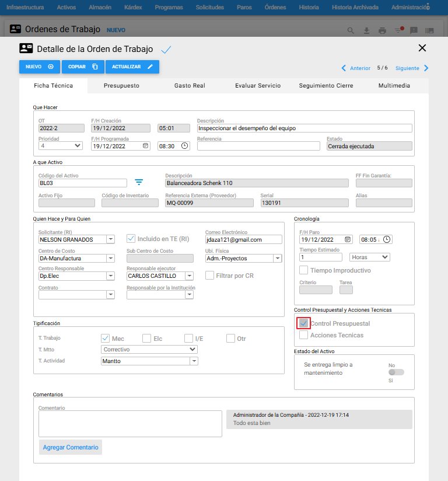Toggle Incluido en TE (RI) checkbox

[x=131, y=238]
